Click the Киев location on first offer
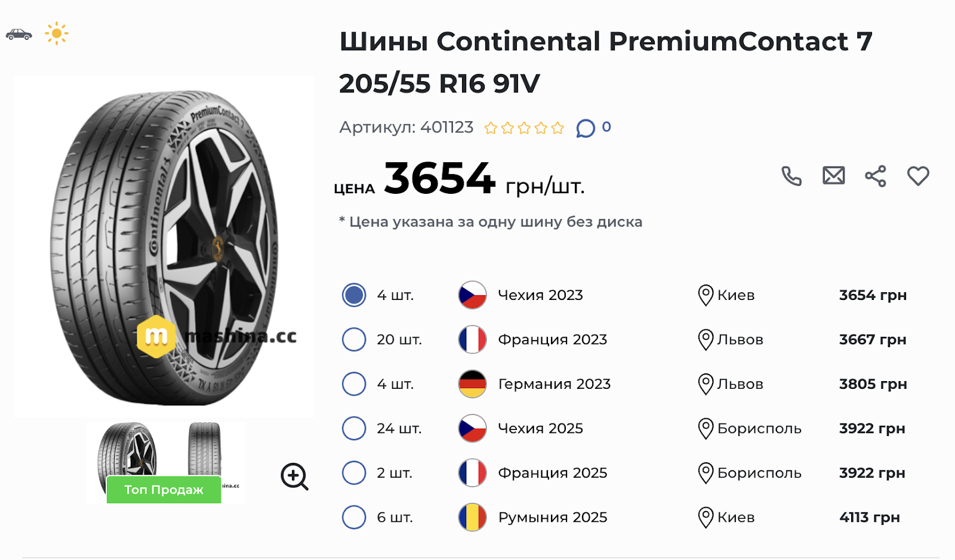This screenshot has width=955, height=560. (x=735, y=295)
